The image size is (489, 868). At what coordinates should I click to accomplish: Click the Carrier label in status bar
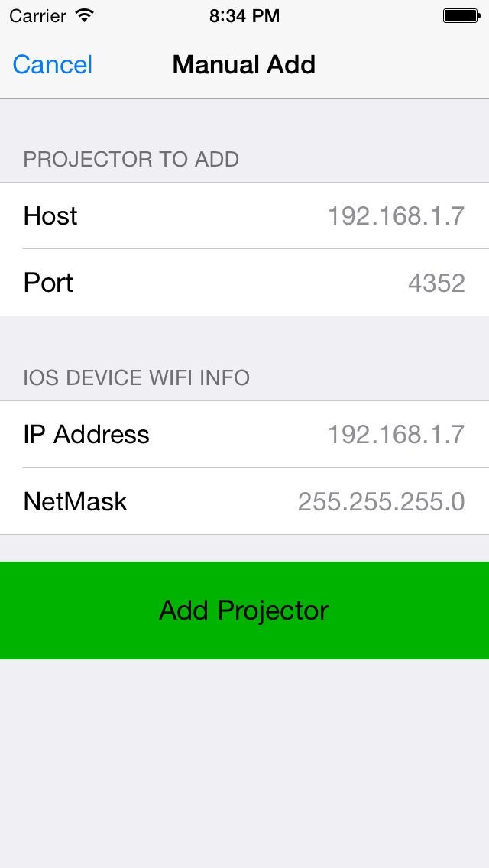click(x=37, y=16)
